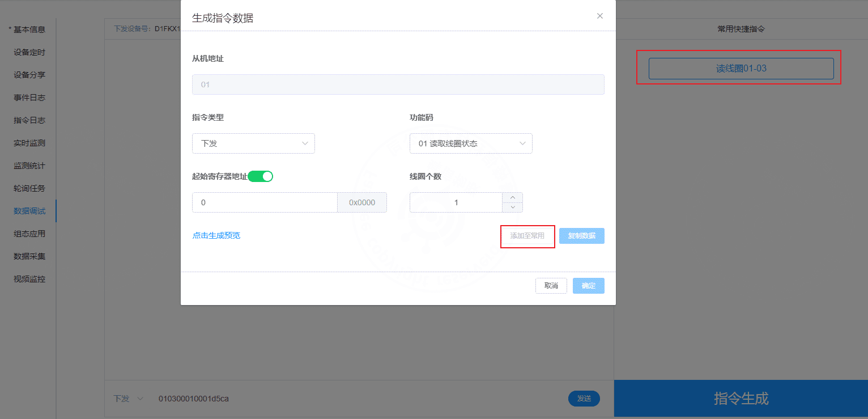The width and height of the screenshot is (868, 419).
Task: Open 组态应用 in the sidebar
Action: click(29, 234)
